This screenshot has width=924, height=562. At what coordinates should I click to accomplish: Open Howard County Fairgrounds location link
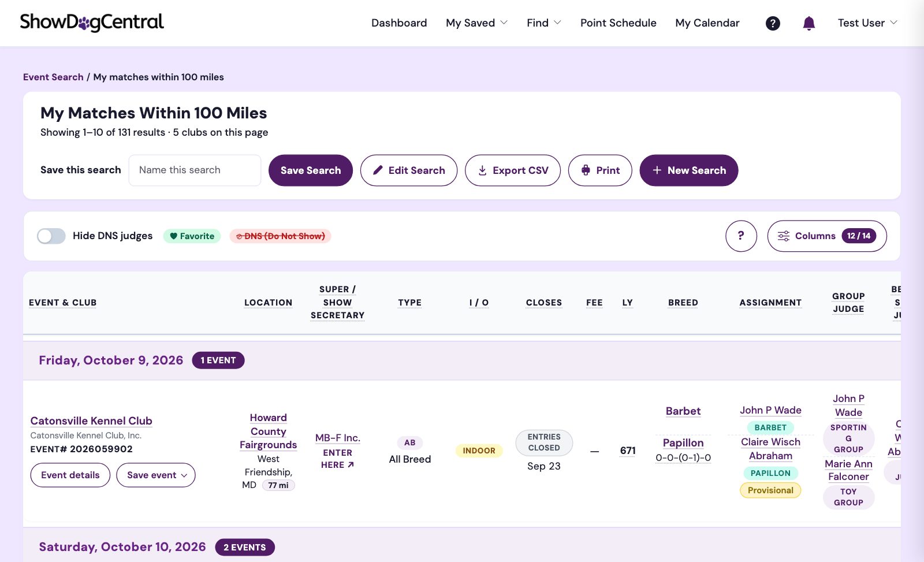pyautogui.click(x=268, y=431)
